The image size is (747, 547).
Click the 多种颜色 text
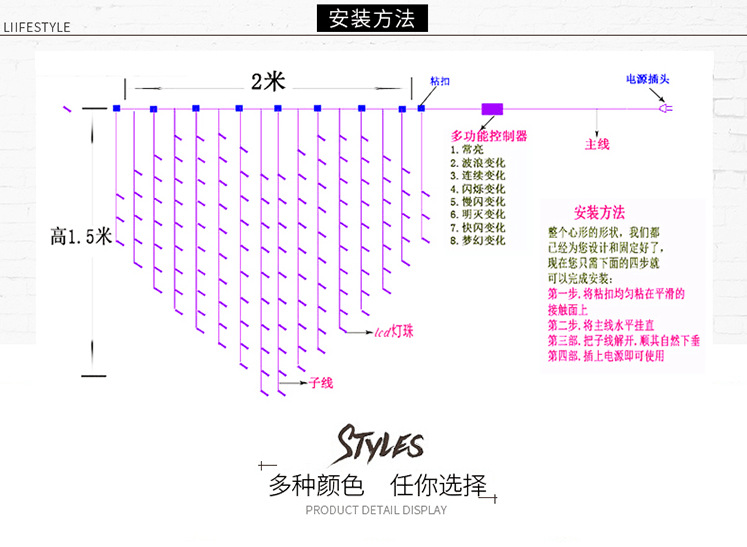317,486
